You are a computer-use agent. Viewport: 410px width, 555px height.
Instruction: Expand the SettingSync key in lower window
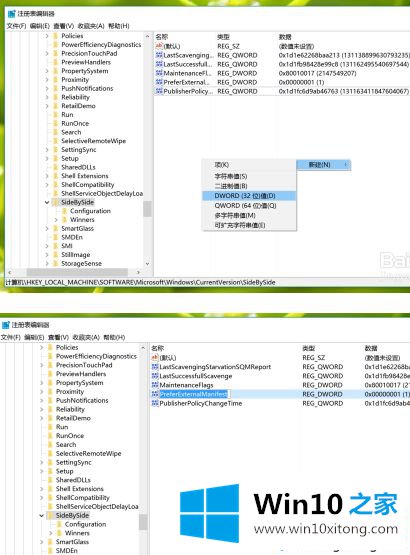[42, 462]
